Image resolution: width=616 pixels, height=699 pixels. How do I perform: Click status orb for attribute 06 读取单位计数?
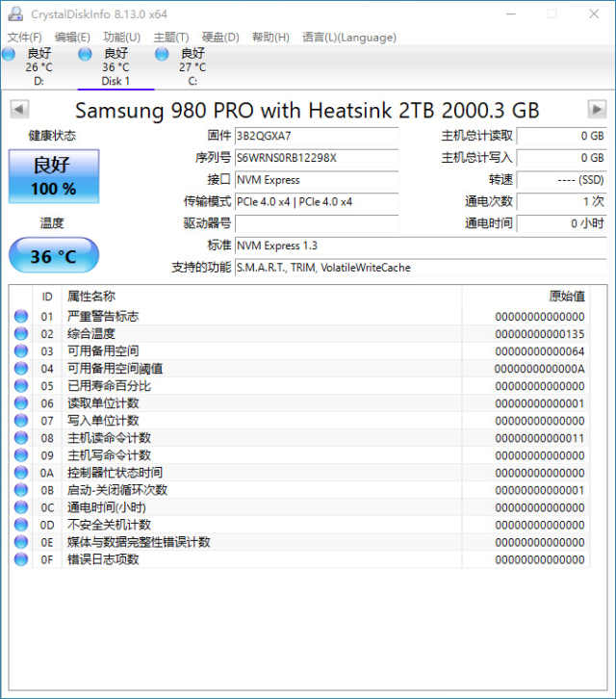click(21, 403)
